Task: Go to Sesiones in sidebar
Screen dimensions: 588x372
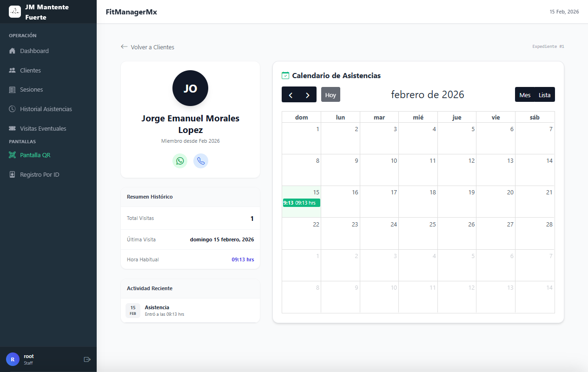Action: 31,90
